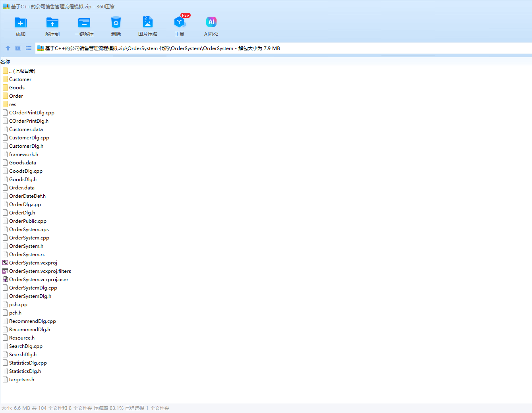Select file StatisticsDlg.cpp

tap(25, 363)
